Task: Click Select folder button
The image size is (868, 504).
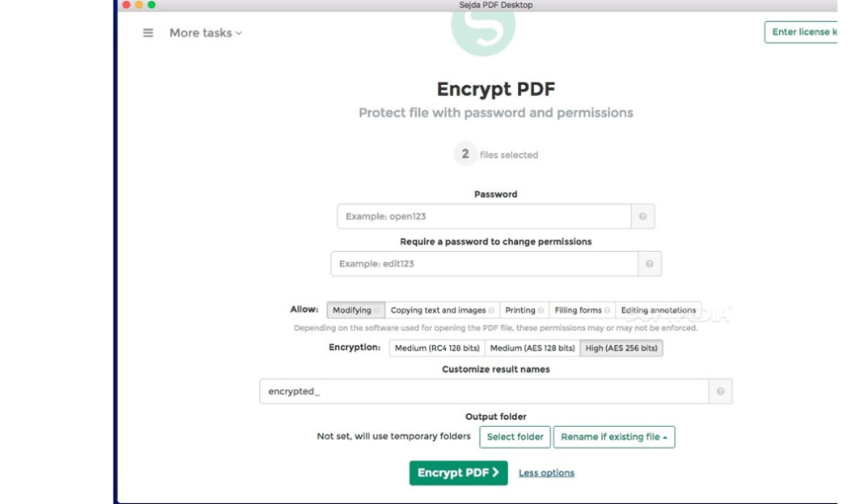Action: pyautogui.click(x=515, y=437)
